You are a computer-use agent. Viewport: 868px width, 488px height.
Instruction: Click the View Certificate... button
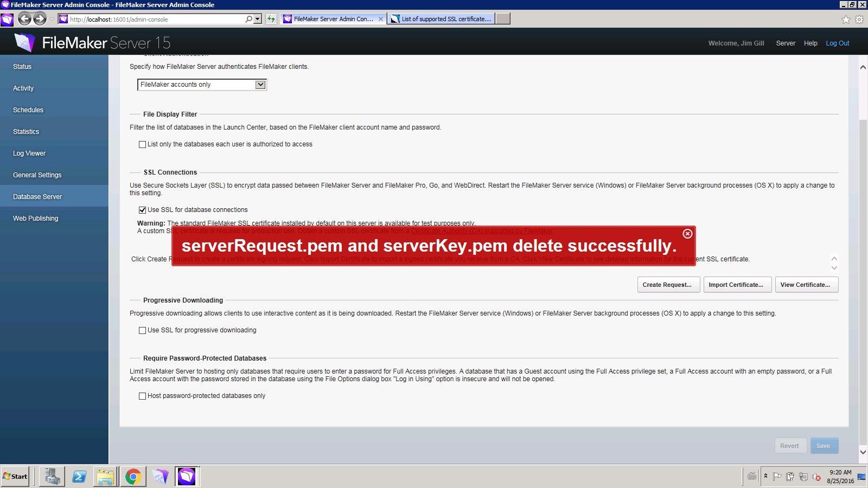pyautogui.click(x=807, y=285)
